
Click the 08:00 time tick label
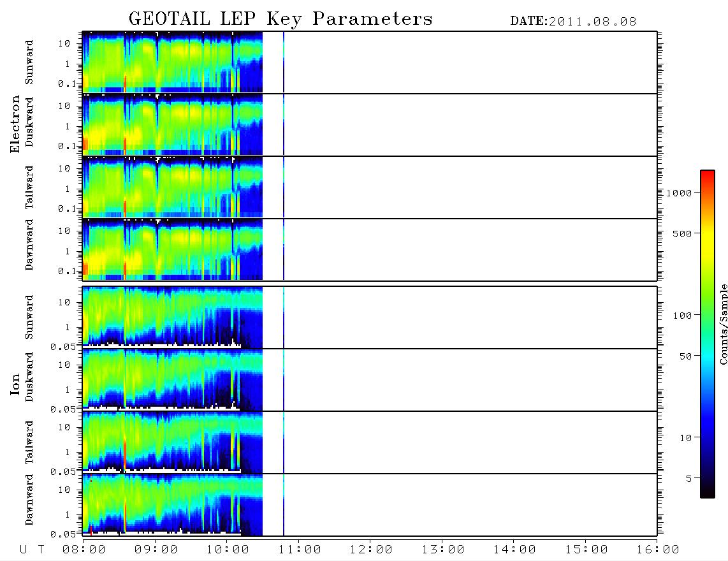(84, 550)
